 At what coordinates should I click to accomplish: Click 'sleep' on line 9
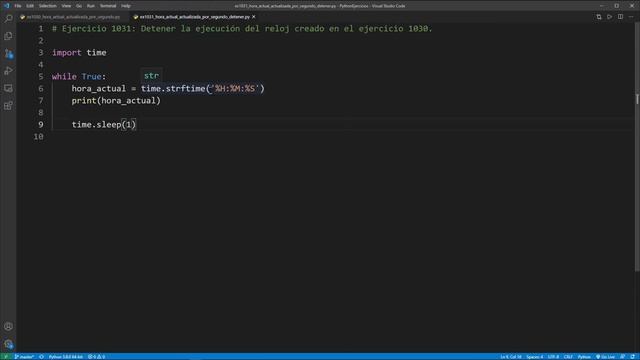tap(109, 124)
